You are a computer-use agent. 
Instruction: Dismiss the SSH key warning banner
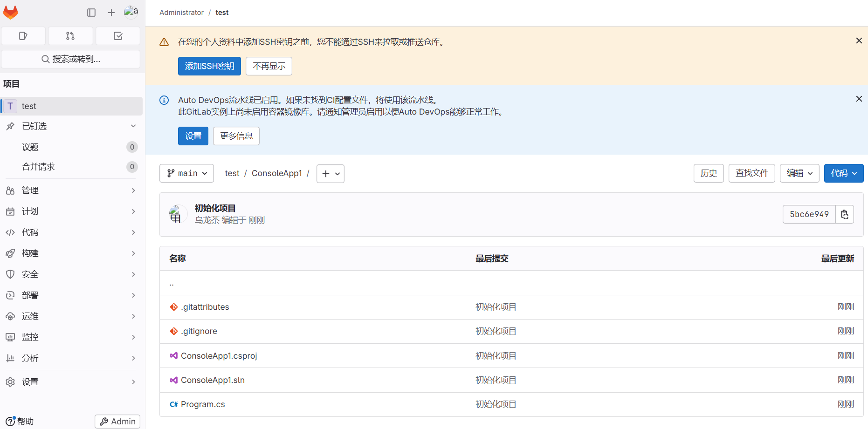(x=859, y=41)
